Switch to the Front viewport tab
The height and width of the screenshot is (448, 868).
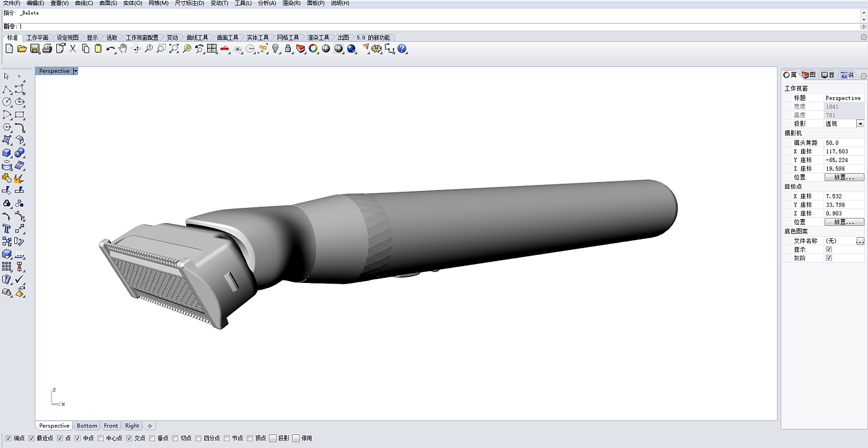pyautogui.click(x=110, y=426)
